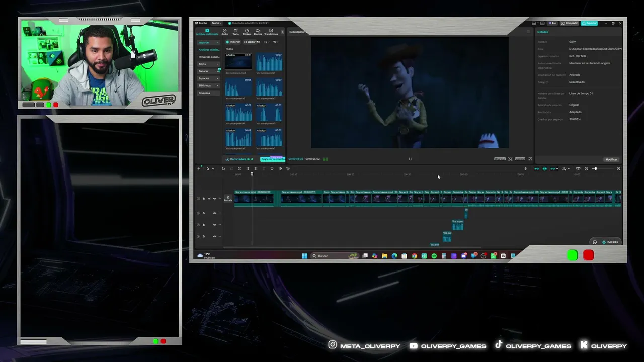
Task: Open the player options menu icon
Action: (x=528, y=32)
